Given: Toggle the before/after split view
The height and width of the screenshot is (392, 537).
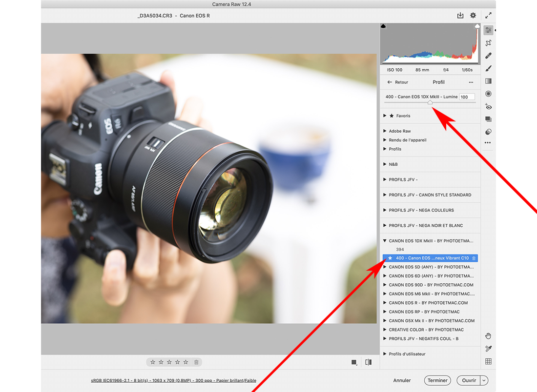Looking at the screenshot, I should (x=368, y=362).
